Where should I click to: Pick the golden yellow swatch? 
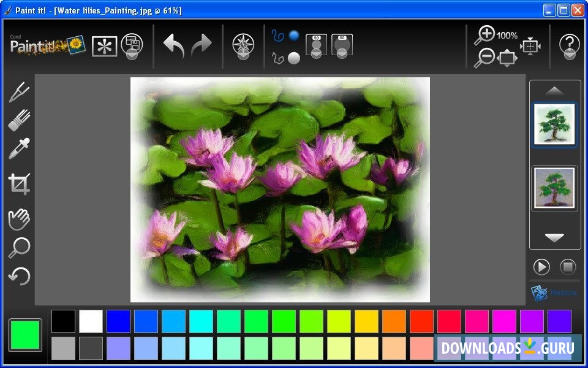coord(367,321)
